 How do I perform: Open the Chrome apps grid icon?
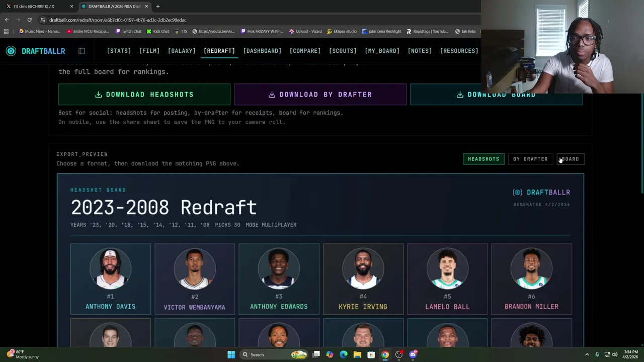pos(6,31)
